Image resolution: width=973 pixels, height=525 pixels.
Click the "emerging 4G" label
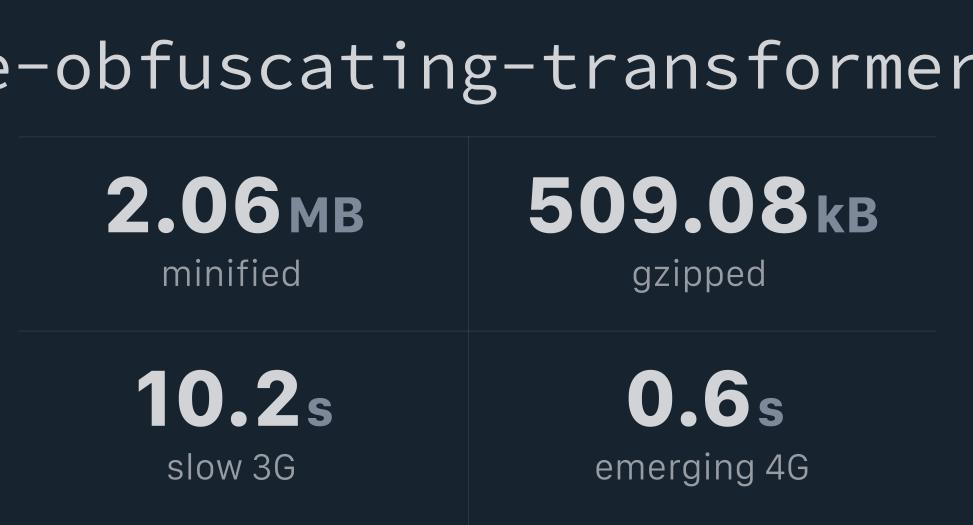(702, 469)
